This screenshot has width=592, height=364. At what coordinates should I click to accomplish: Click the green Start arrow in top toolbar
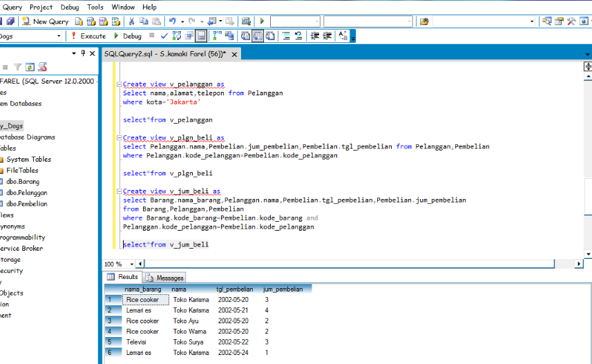point(262,21)
